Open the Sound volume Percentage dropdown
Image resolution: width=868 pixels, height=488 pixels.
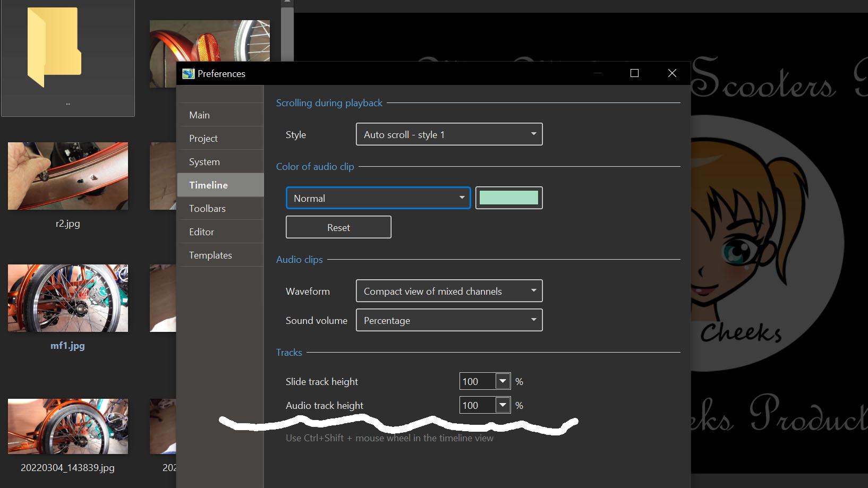click(449, 320)
